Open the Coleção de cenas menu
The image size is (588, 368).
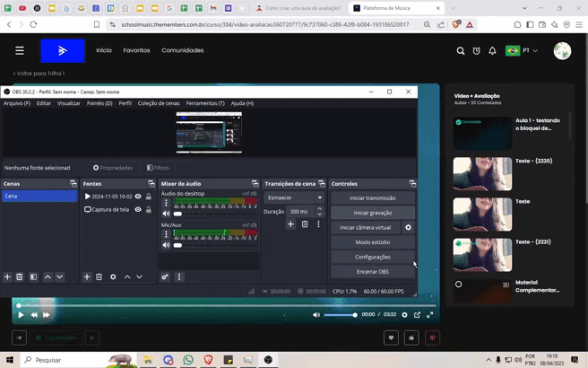point(159,103)
